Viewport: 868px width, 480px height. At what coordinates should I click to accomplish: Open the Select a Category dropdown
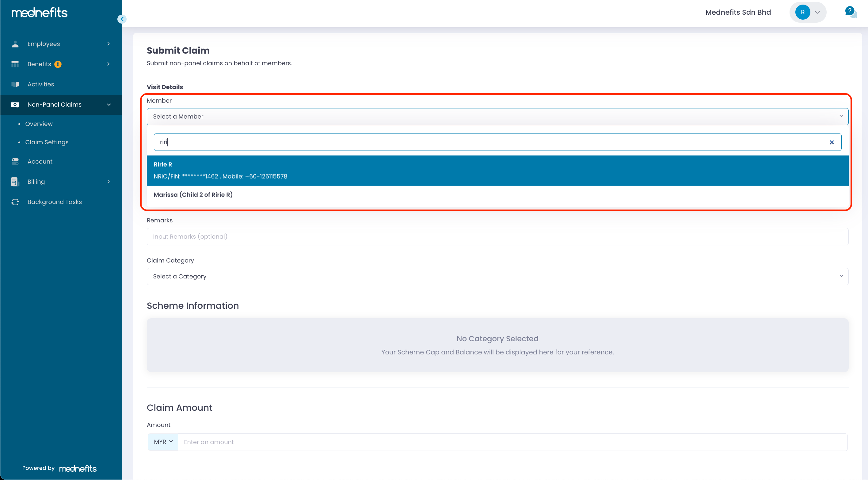pos(497,276)
